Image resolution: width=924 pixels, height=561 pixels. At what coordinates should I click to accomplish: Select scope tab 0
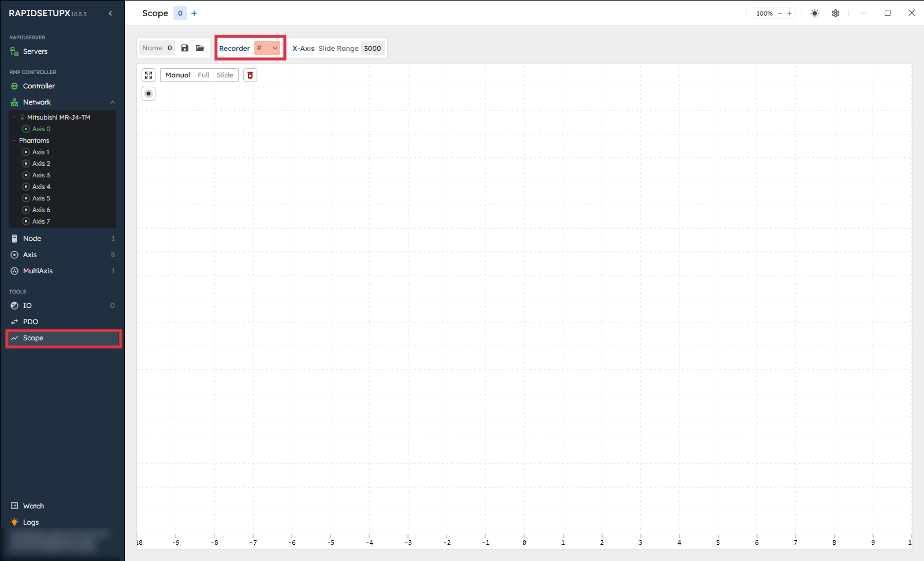(180, 13)
